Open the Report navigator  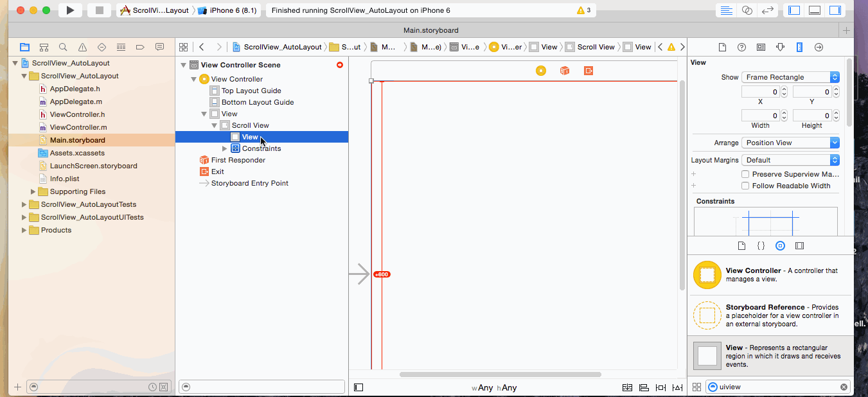click(x=159, y=47)
